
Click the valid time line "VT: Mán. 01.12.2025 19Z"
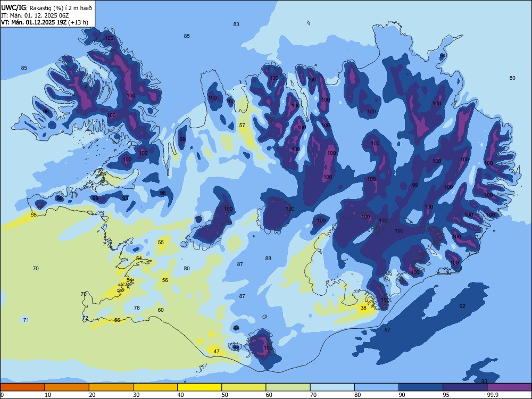(x=34, y=22)
